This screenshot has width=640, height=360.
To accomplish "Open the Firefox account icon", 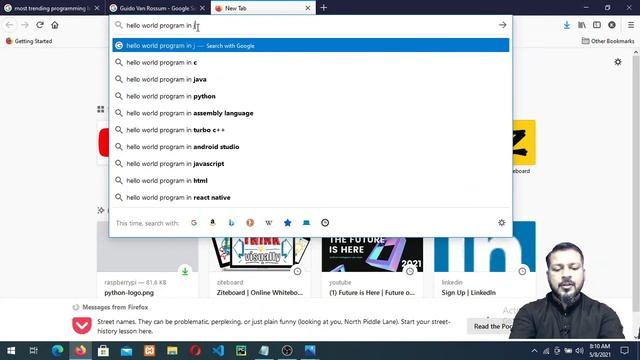I will [611, 25].
